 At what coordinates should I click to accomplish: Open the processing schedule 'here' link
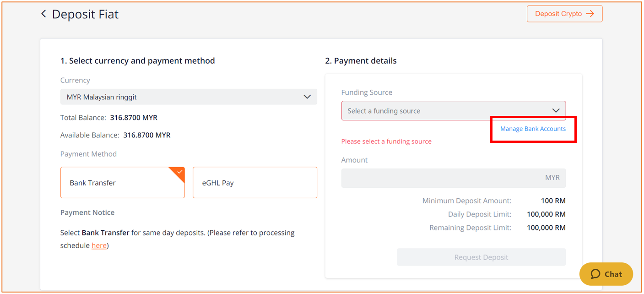[x=99, y=245]
